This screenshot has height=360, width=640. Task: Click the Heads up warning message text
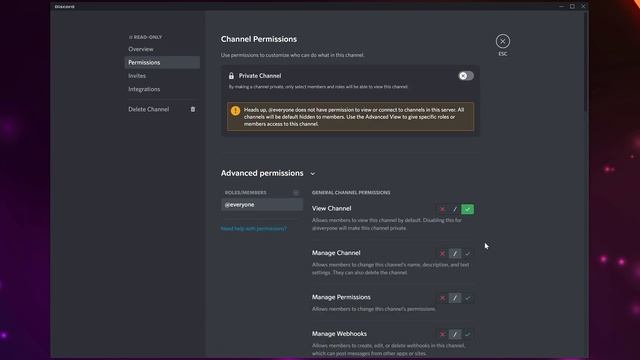pos(354,117)
